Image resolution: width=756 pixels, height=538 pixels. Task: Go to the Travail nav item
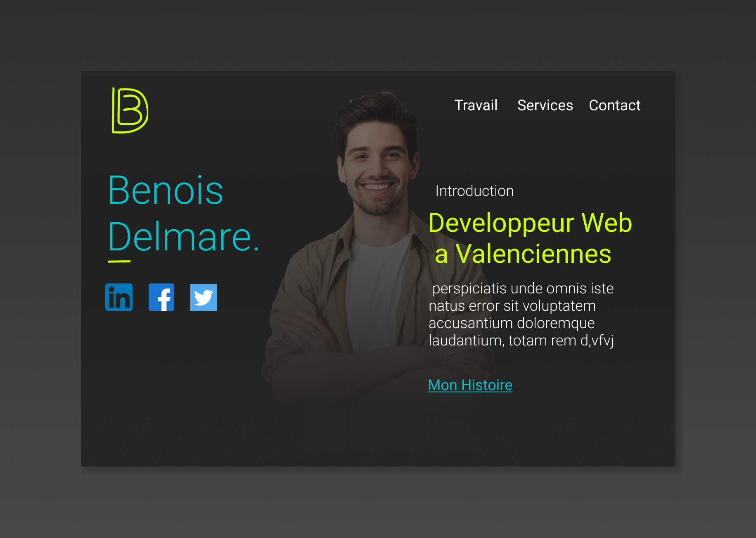476,105
